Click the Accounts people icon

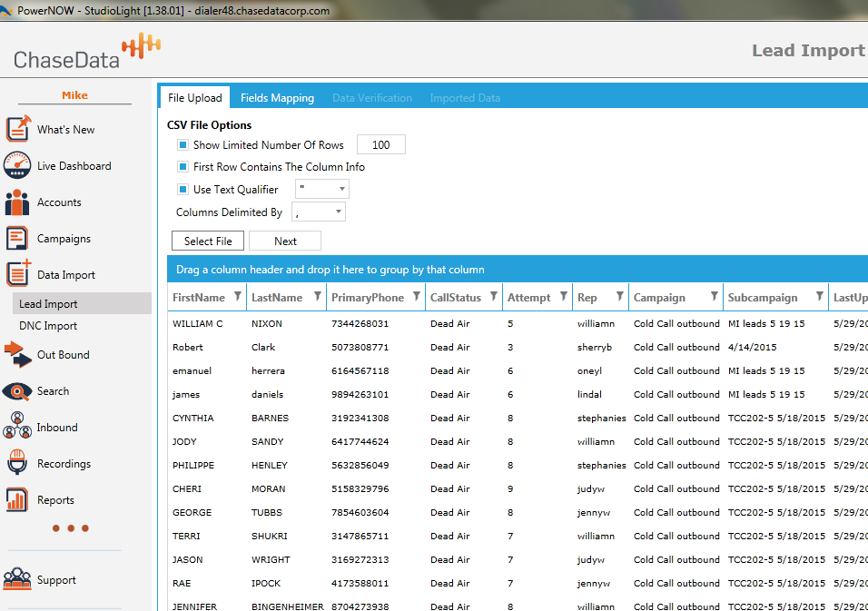click(18, 202)
